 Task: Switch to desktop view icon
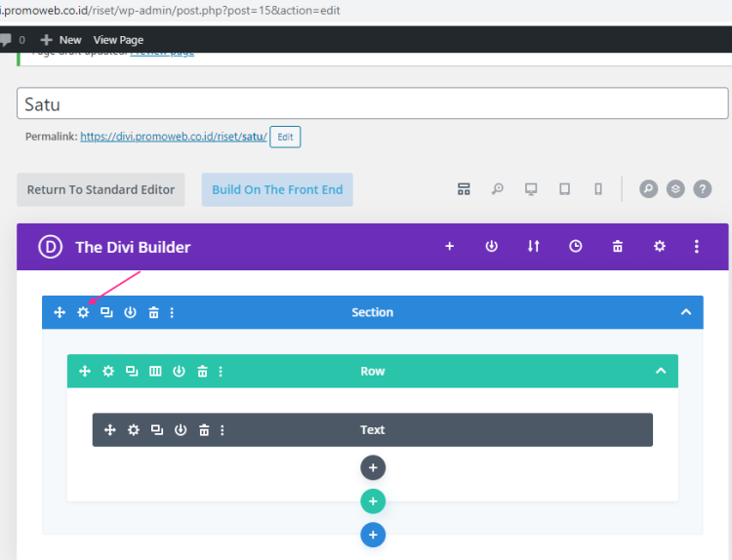point(531,189)
